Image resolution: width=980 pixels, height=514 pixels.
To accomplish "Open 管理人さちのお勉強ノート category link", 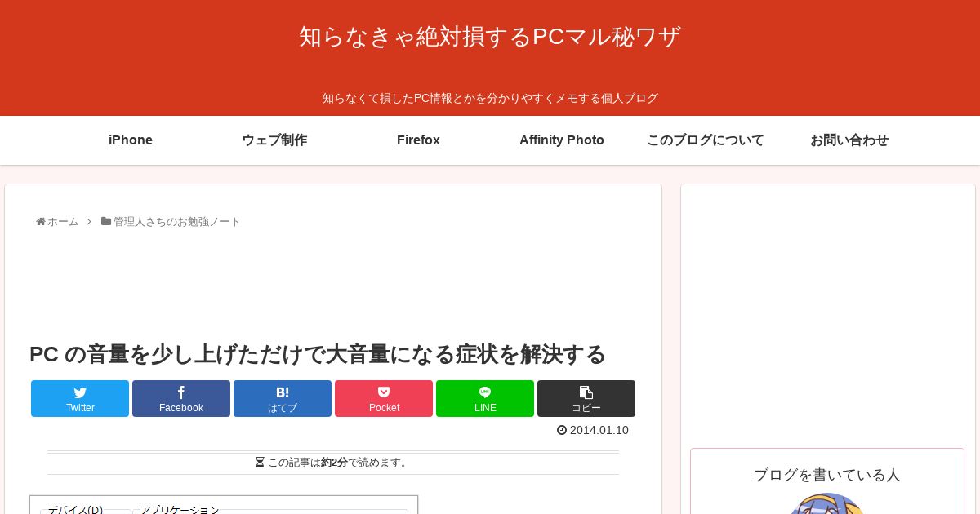I will [177, 222].
